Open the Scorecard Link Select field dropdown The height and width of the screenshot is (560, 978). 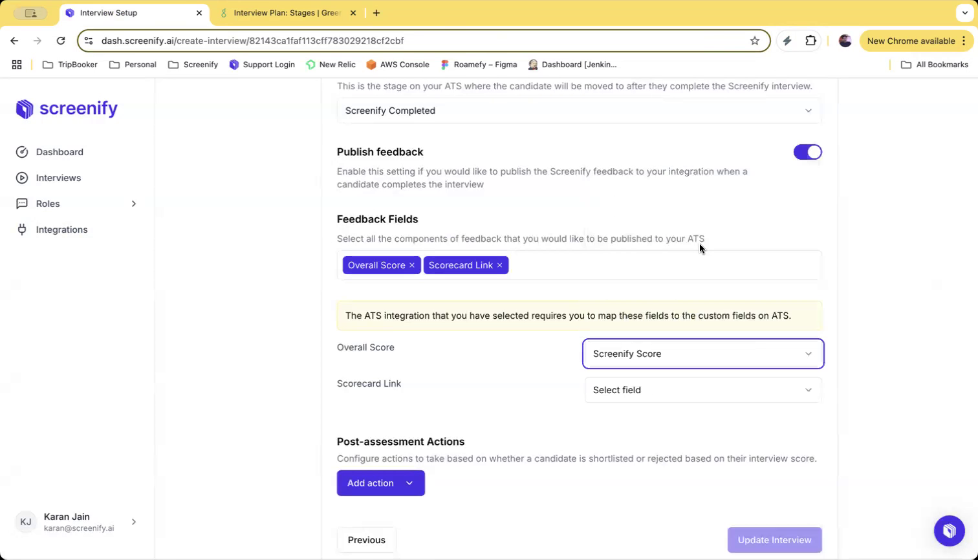pos(703,390)
